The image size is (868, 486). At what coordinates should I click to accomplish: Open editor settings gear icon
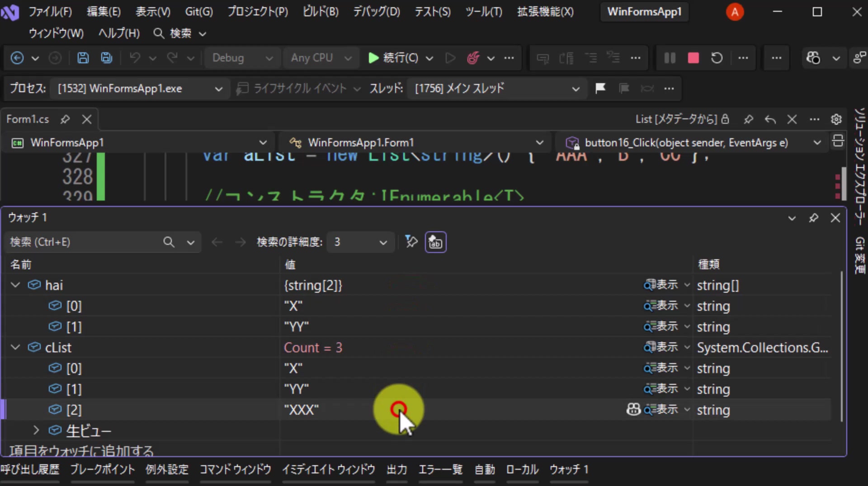coord(836,119)
